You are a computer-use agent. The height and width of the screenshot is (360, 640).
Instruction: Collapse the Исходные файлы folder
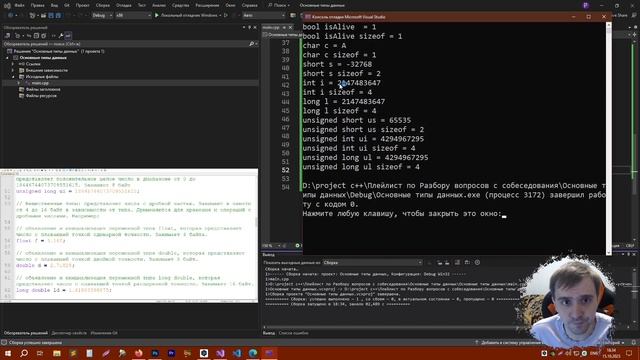coord(13,77)
